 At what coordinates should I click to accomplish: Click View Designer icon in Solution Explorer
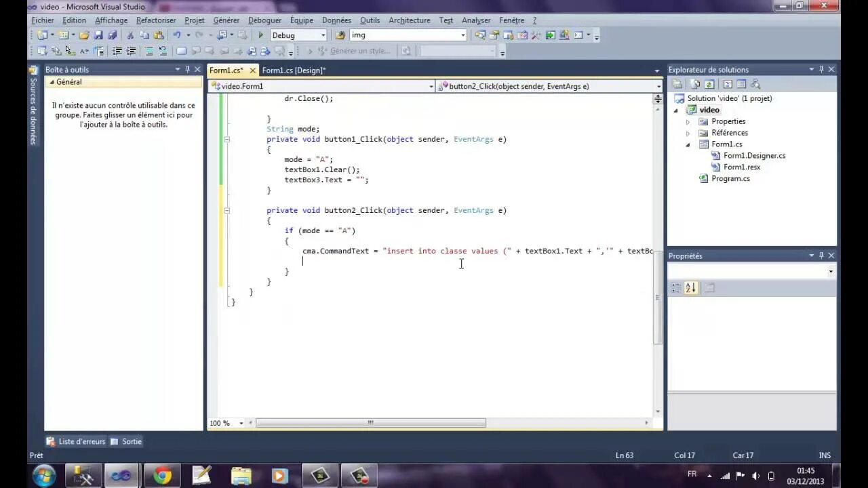click(741, 85)
